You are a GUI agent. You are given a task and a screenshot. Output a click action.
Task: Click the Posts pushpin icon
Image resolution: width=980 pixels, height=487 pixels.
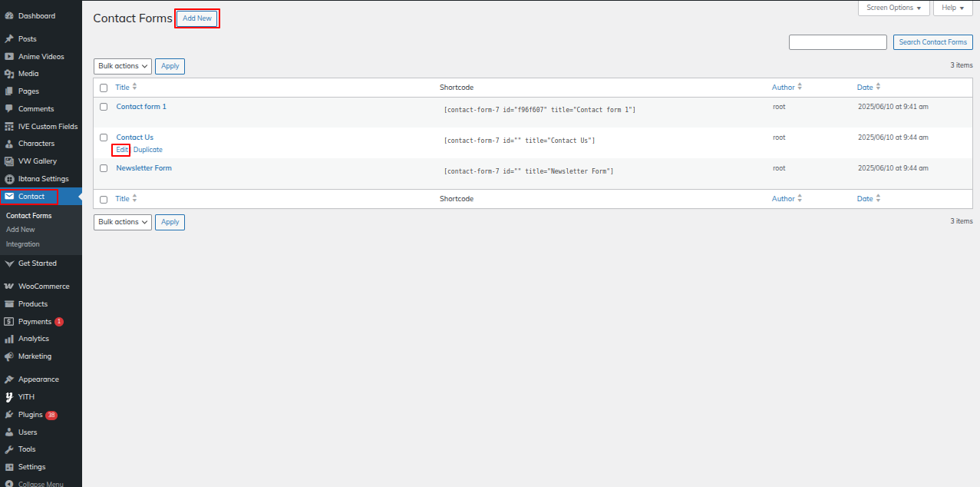(x=9, y=39)
